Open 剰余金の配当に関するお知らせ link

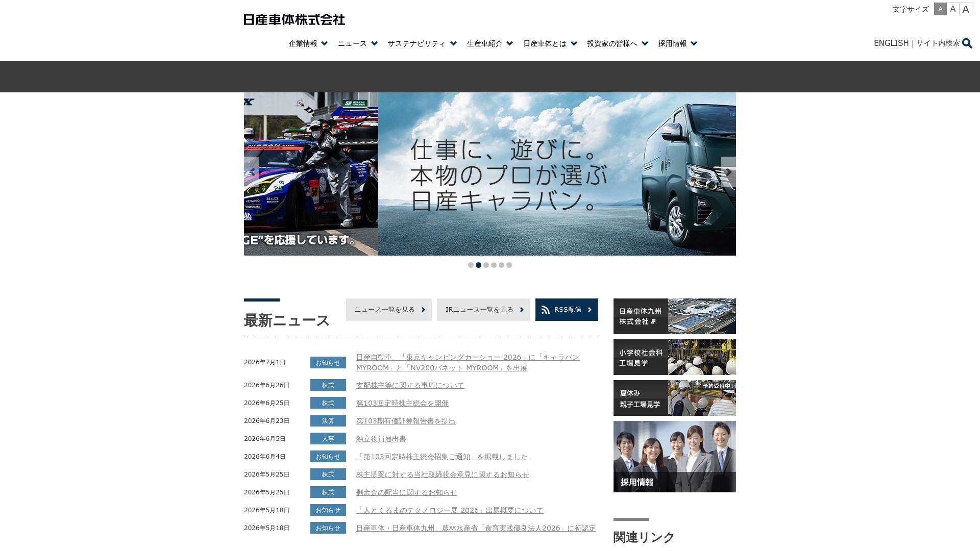(x=407, y=492)
